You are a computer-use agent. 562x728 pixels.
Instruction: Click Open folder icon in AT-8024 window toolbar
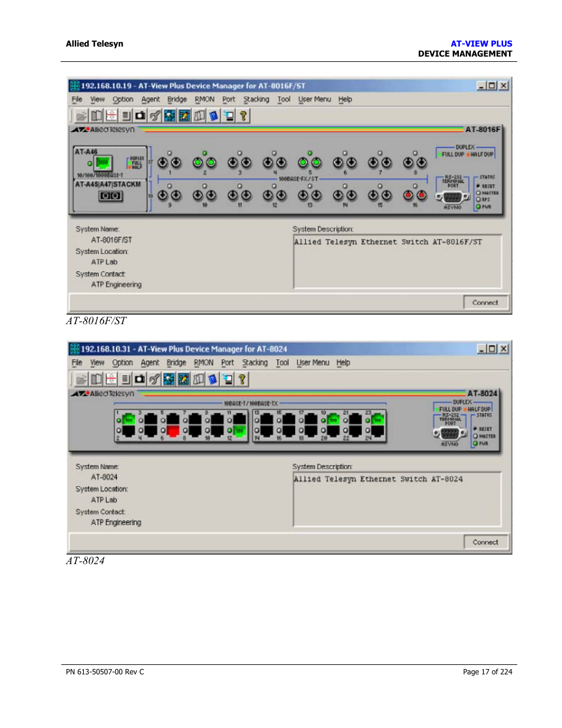tap(81, 379)
